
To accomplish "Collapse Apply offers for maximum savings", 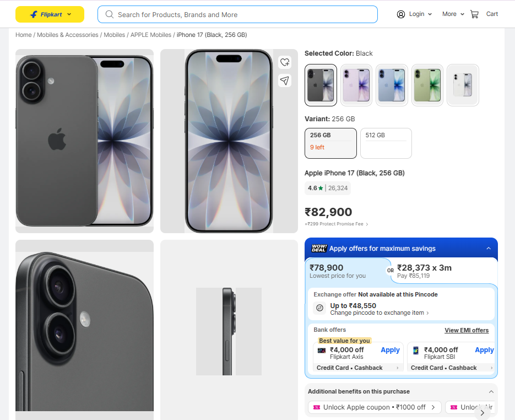I will (x=489, y=249).
